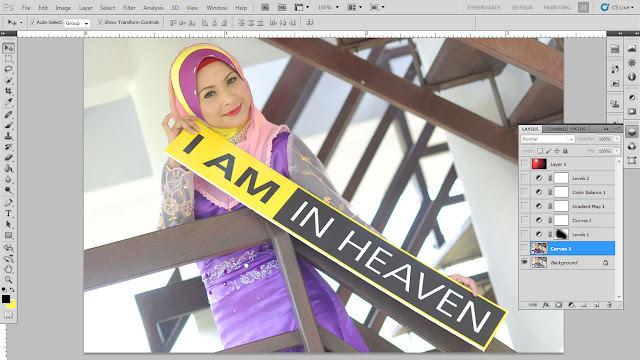Viewport: 640px width, 360px height.
Task: Select the Zoom tool in toolbox
Action: [x=8, y=280]
